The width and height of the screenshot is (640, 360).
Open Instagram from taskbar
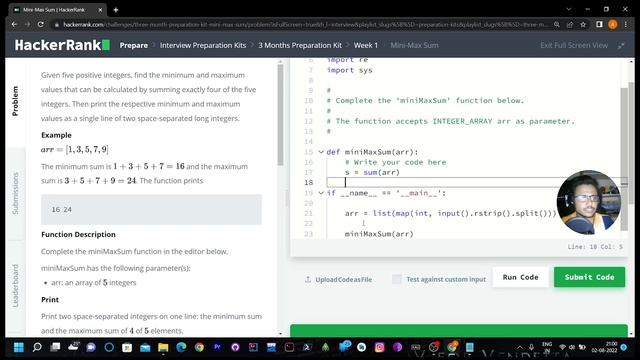[379, 347]
